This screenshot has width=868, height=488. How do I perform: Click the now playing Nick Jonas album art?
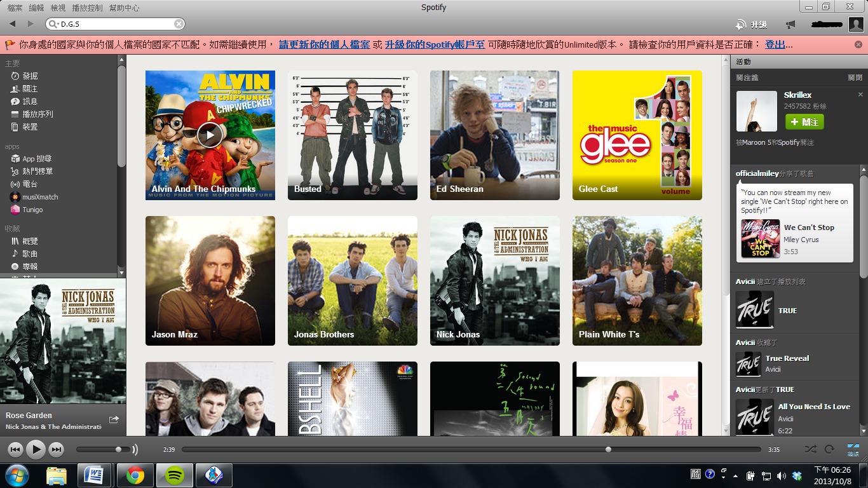[63, 341]
